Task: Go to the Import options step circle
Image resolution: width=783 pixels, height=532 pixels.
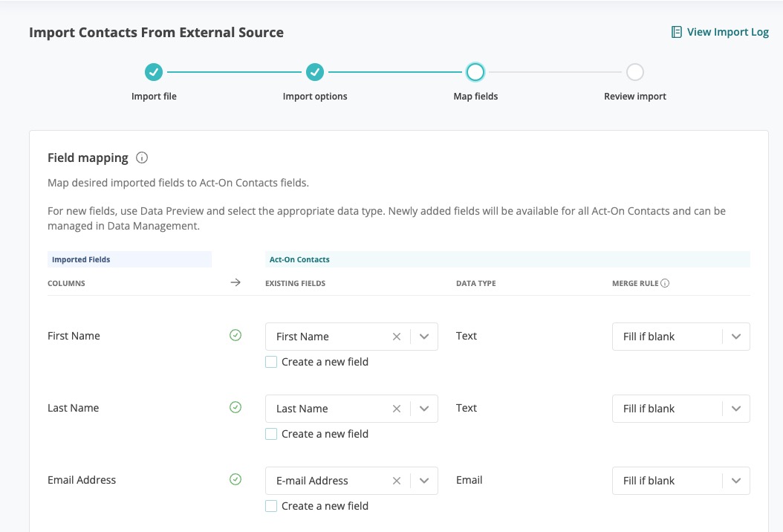Action: point(314,72)
